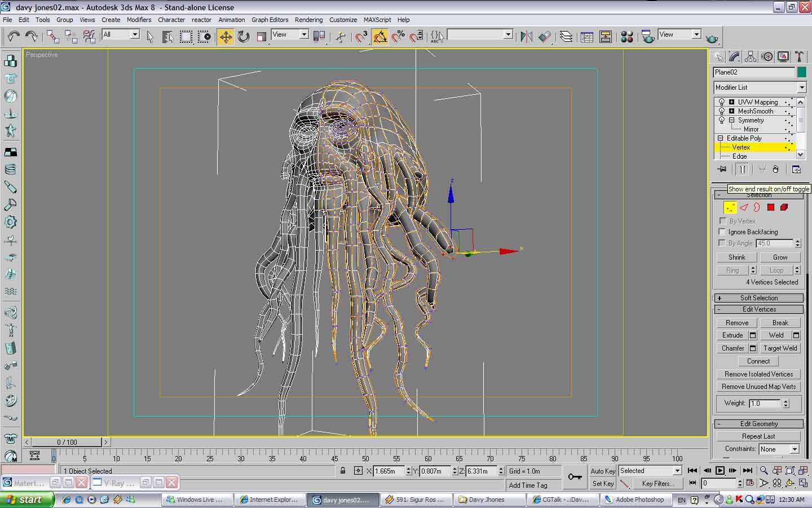Toggle the 3D Snaps magnet button

click(361, 37)
